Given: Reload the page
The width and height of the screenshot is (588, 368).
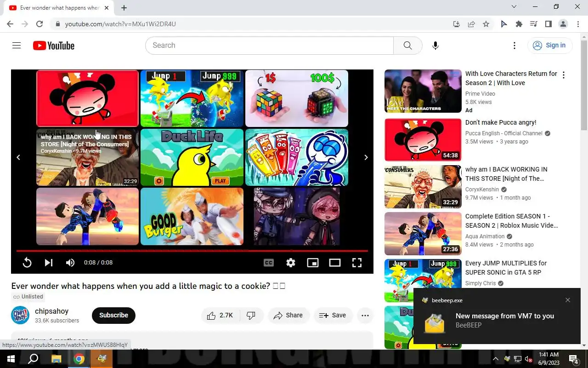Looking at the screenshot, I should (40, 24).
